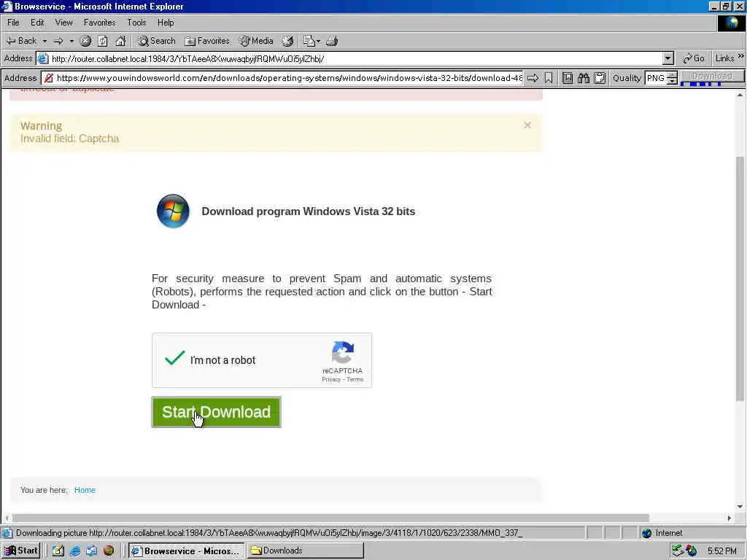Expand the Mail button dropdown arrow
Screen dimensions: 747x560
click(318, 41)
